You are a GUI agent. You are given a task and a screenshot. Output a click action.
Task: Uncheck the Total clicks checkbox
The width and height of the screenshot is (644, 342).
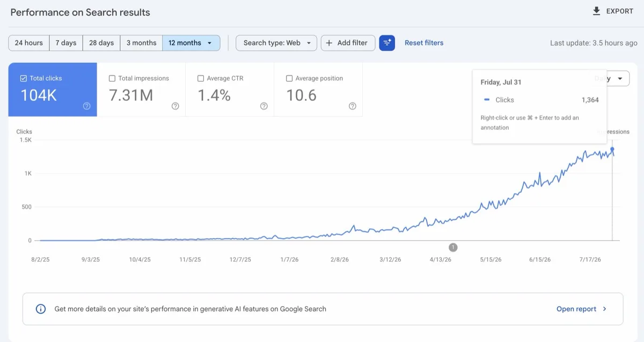pos(23,78)
